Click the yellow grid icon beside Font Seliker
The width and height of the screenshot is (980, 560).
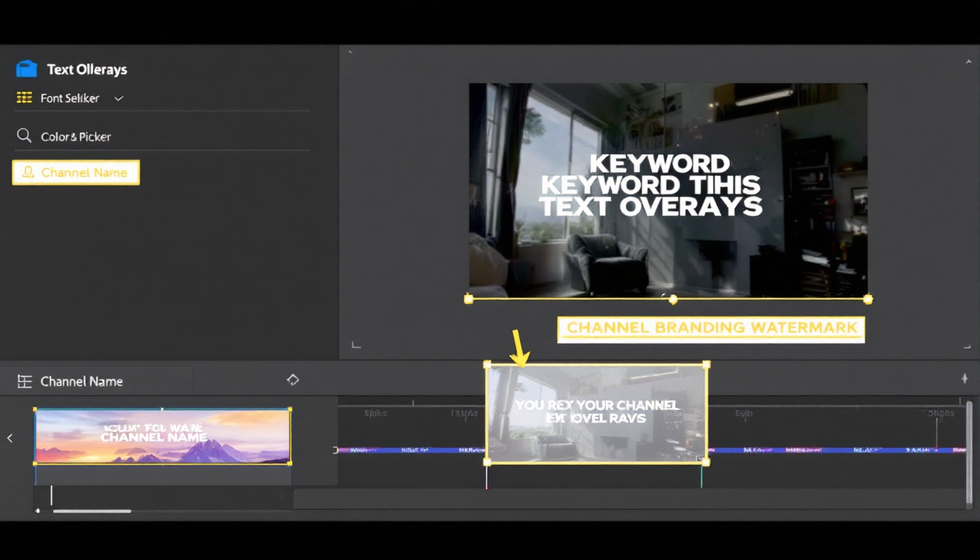[x=24, y=98]
